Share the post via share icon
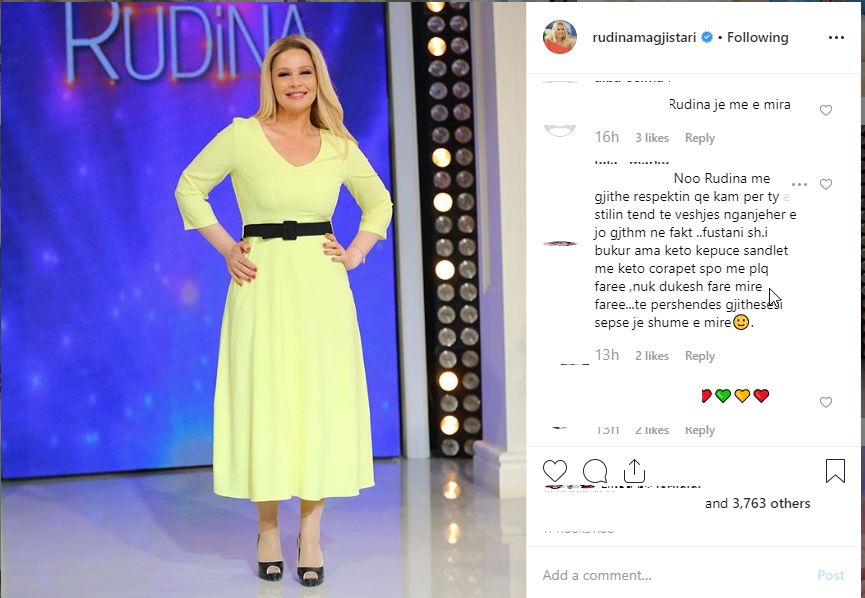 pos(634,471)
